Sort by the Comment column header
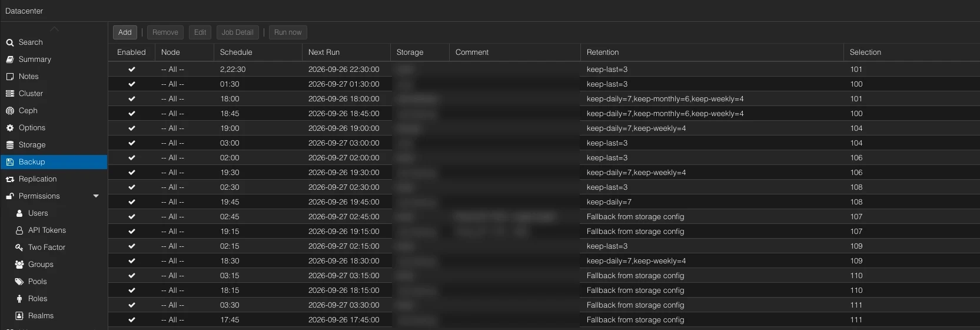The image size is (980, 330). tap(514, 52)
